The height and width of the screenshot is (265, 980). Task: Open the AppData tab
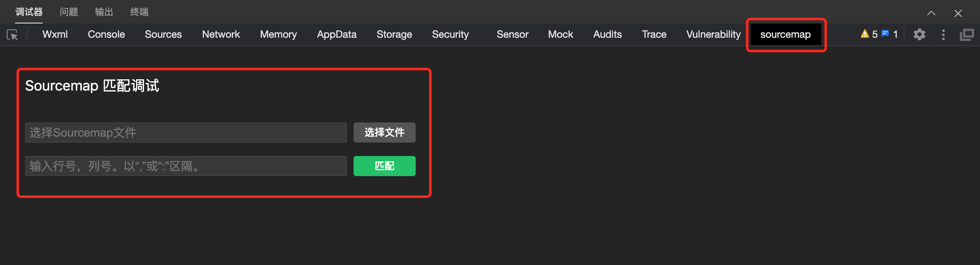point(337,34)
